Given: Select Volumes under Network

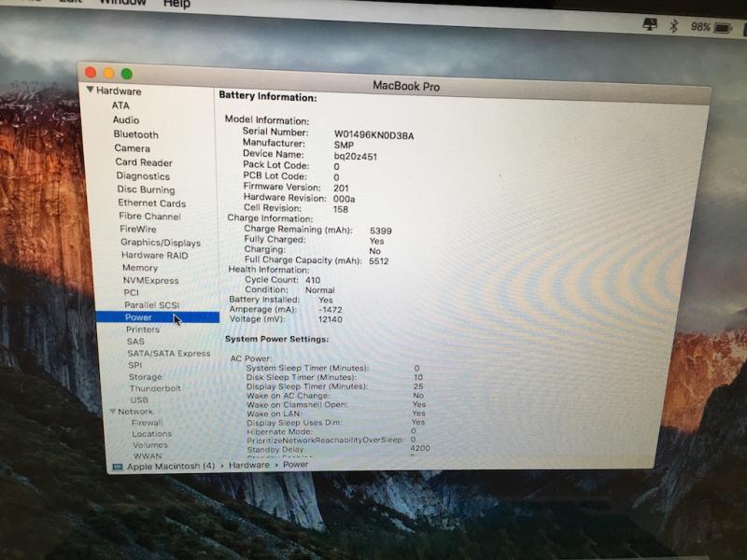Looking at the screenshot, I should pyautogui.click(x=150, y=445).
